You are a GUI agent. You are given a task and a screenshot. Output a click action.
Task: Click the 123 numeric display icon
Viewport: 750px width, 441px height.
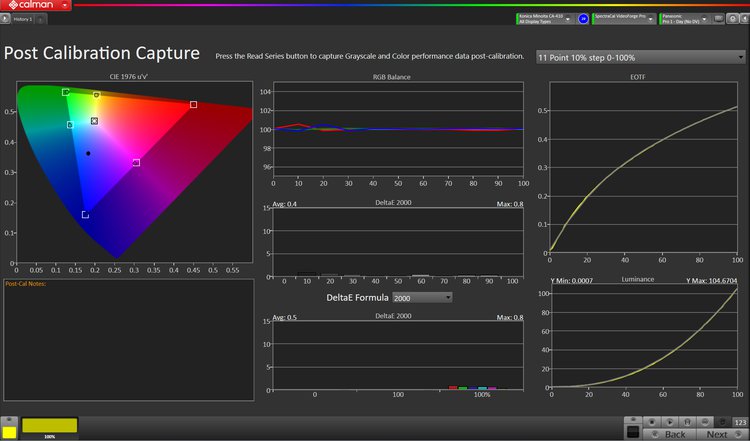point(741,423)
